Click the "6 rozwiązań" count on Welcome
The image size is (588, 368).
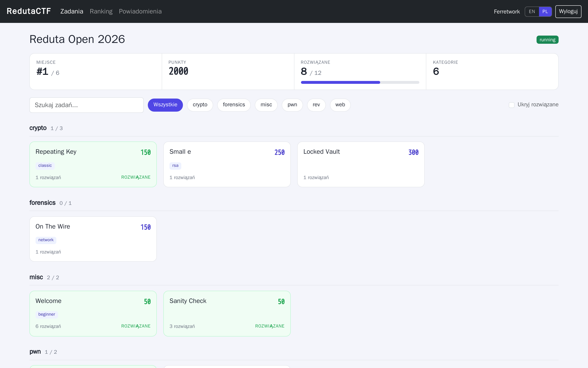coord(48,326)
